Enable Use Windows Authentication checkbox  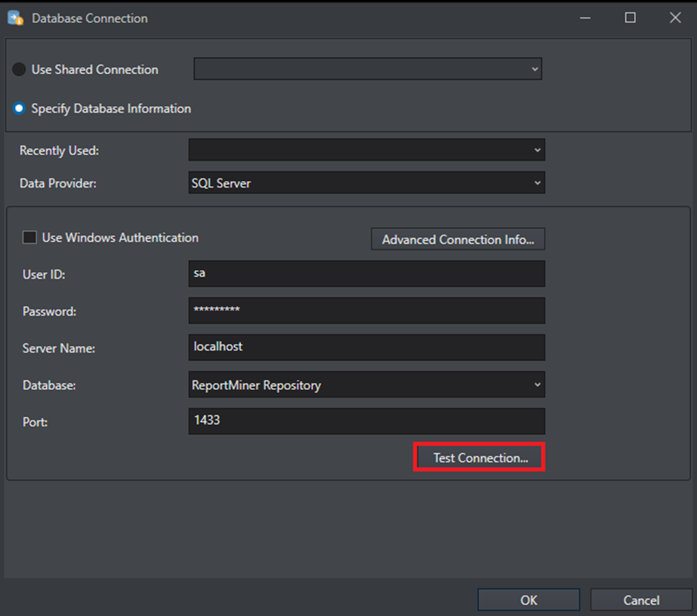[x=30, y=238]
